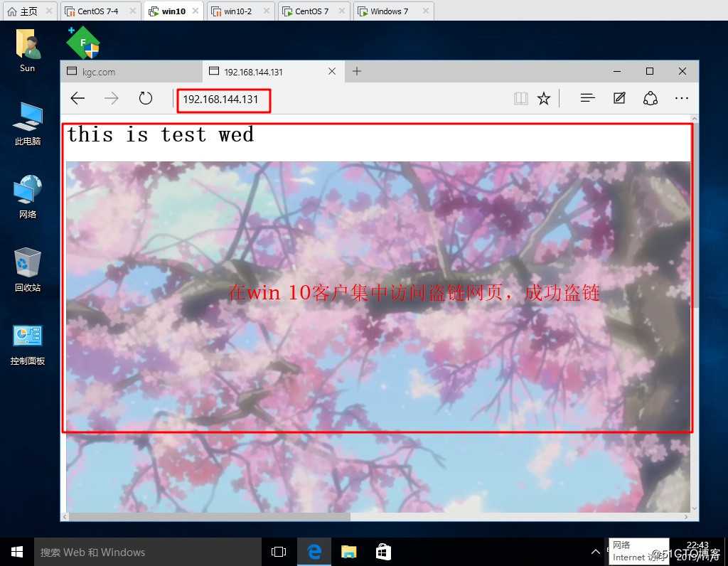
Task: Maximize the Edge browser window
Action: click(x=650, y=71)
